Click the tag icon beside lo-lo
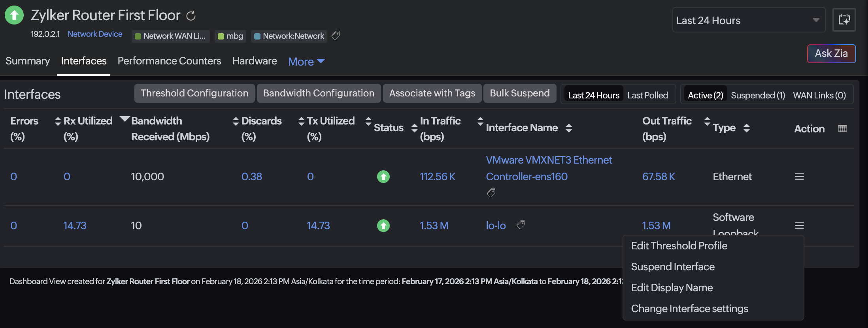 click(521, 225)
